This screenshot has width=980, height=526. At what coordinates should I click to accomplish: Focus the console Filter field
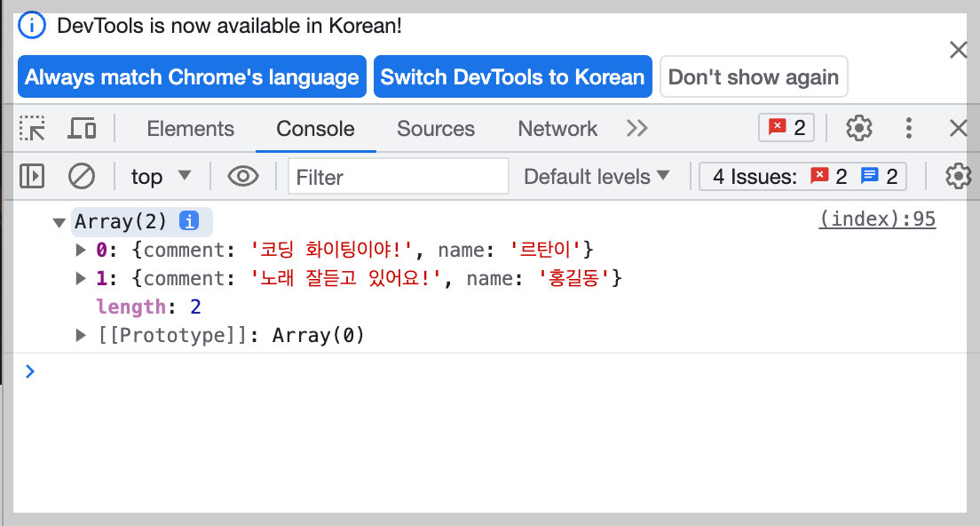point(398,177)
